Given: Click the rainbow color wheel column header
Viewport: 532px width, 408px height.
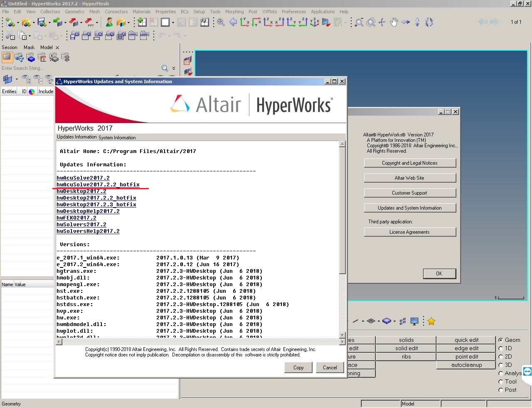Looking at the screenshot, I should click(x=32, y=91).
